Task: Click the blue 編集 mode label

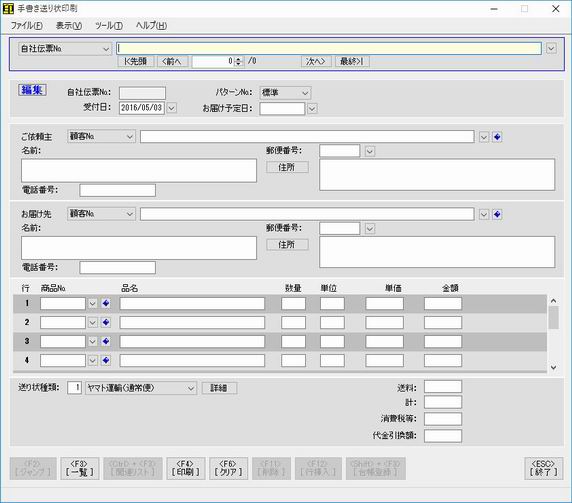Action: 32,90
